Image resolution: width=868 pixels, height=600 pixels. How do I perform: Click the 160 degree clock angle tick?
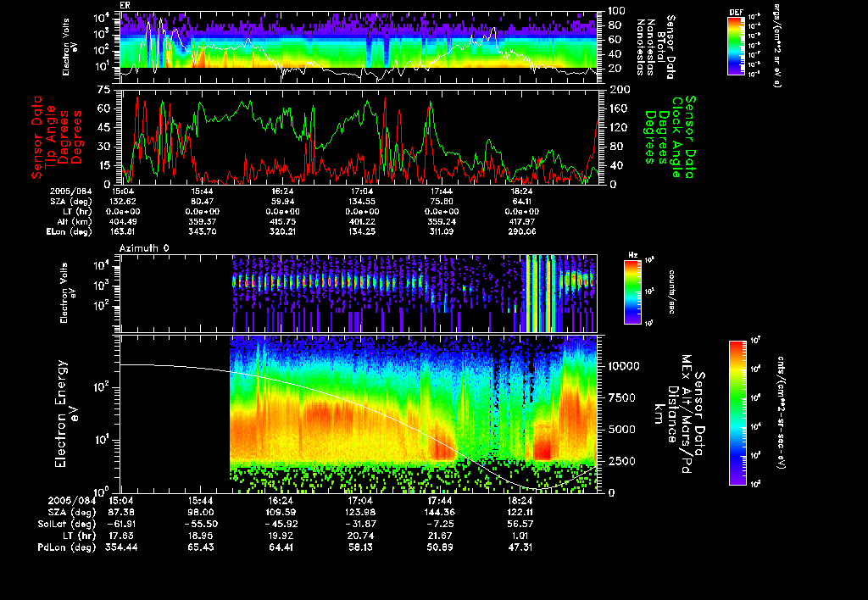tap(619, 108)
